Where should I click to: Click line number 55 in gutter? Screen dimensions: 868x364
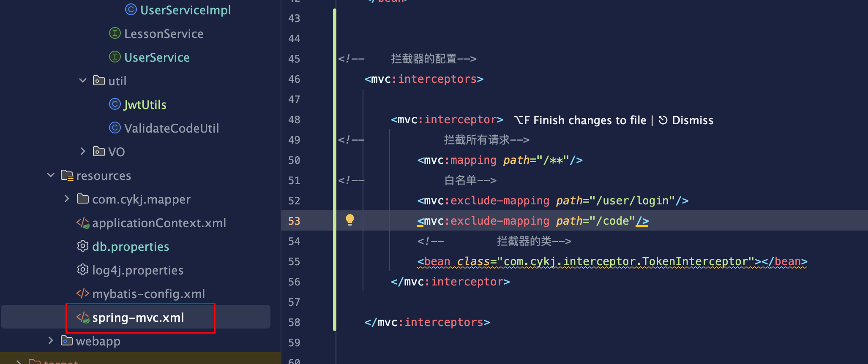[x=294, y=261]
